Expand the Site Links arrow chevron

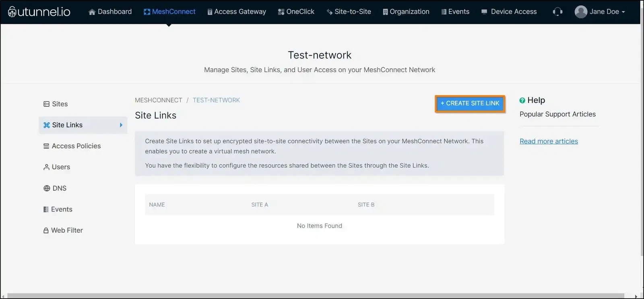click(121, 125)
